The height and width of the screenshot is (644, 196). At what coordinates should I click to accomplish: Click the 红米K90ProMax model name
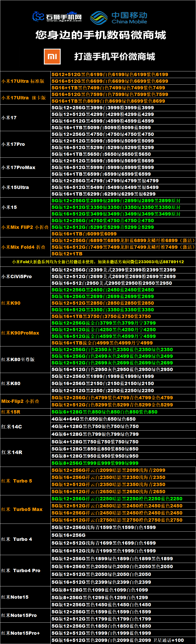click(20, 333)
